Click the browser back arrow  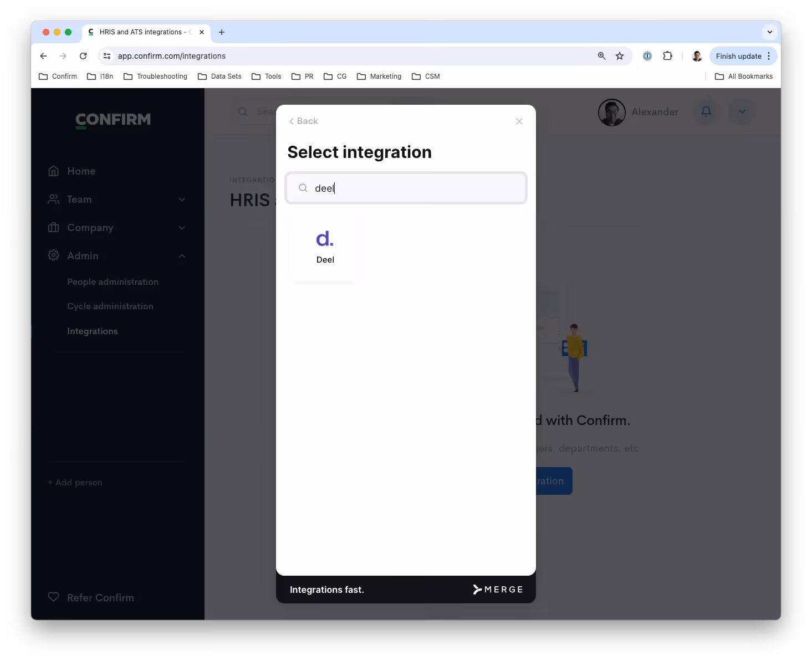[43, 56]
